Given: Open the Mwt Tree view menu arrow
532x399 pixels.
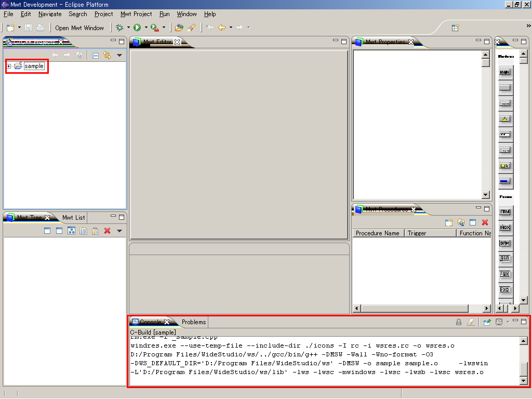Looking at the screenshot, I should pos(119,231).
